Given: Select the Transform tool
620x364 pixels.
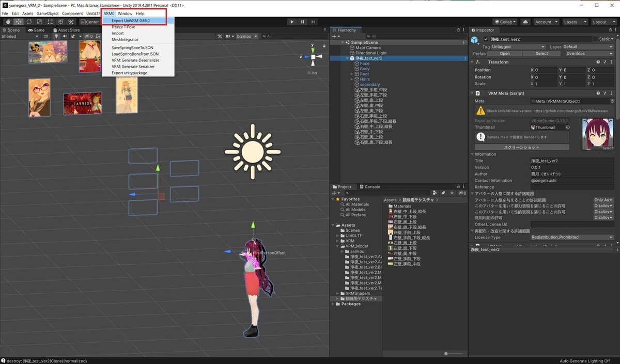Looking at the screenshot, I should point(60,22).
